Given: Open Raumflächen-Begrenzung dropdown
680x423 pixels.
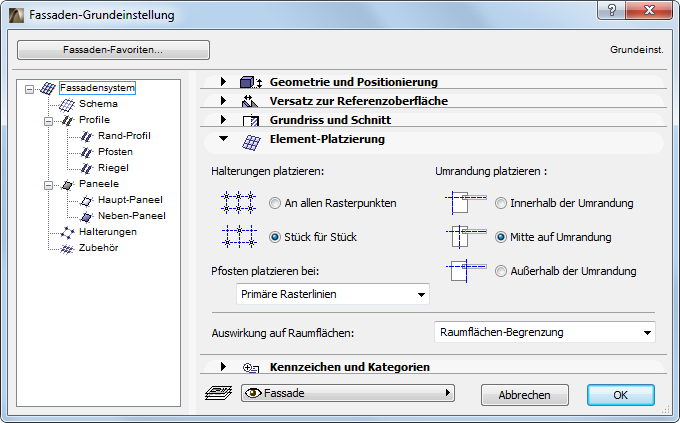Looking at the screenshot, I should [x=545, y=332].
